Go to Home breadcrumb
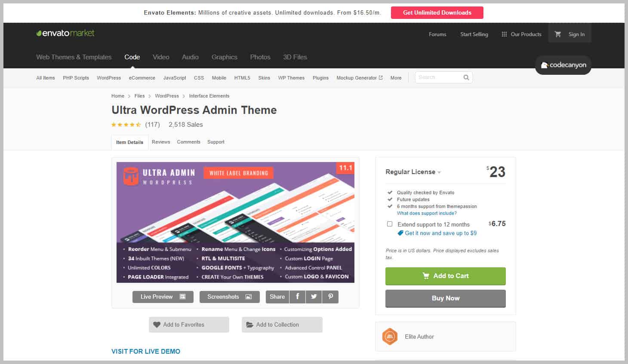 pos(118,96)
